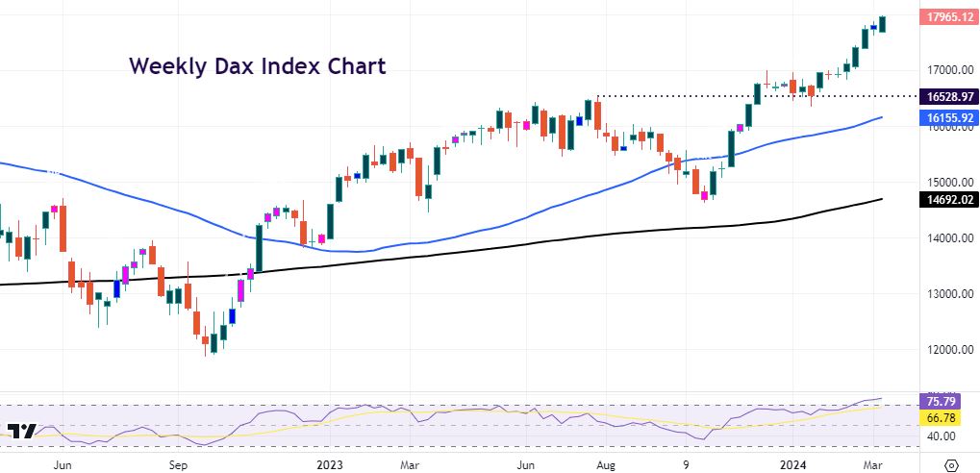This screenshot has height=473, width=980.
Task: Open chart settings hexagon gear icon
Action: pyautogui.click(x=950, y=463)
